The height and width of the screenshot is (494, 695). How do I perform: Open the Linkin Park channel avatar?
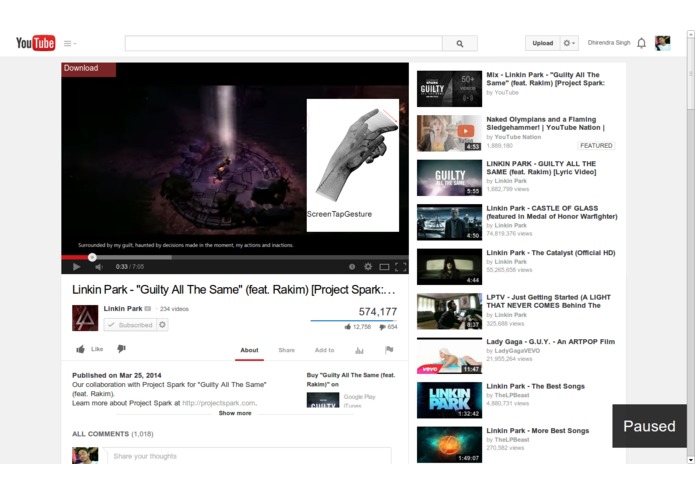(x=85, y=318)
